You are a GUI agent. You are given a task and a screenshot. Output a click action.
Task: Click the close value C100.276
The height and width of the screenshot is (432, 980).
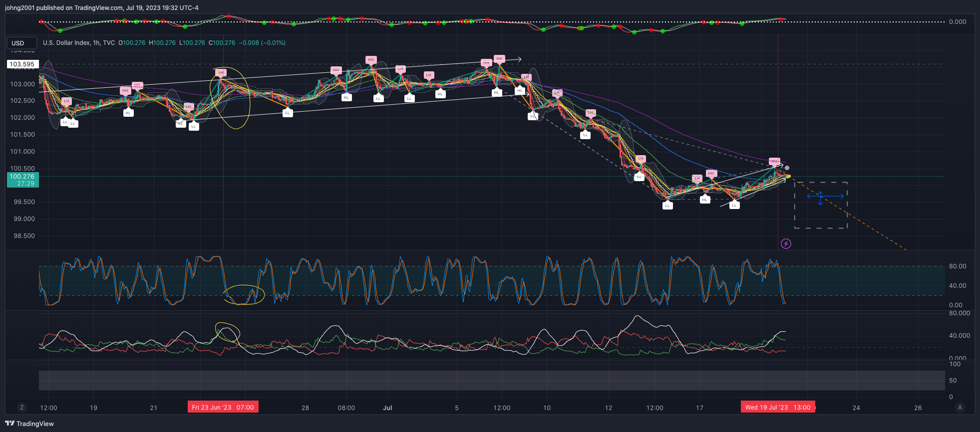[222, 43]
